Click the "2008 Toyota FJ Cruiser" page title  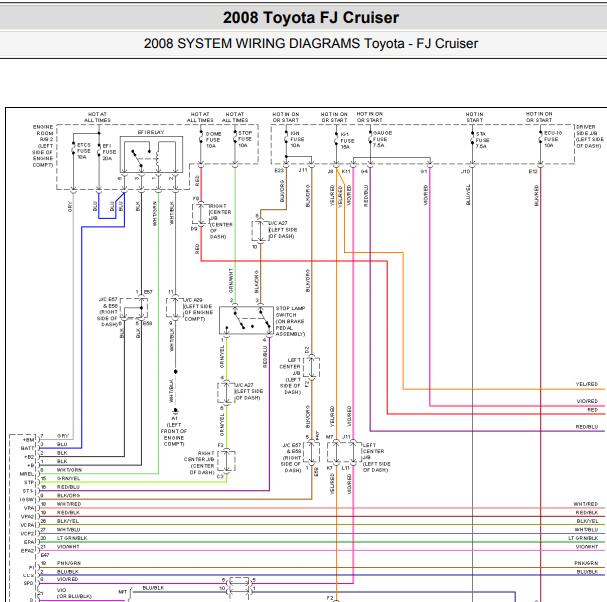pos(311,18)
